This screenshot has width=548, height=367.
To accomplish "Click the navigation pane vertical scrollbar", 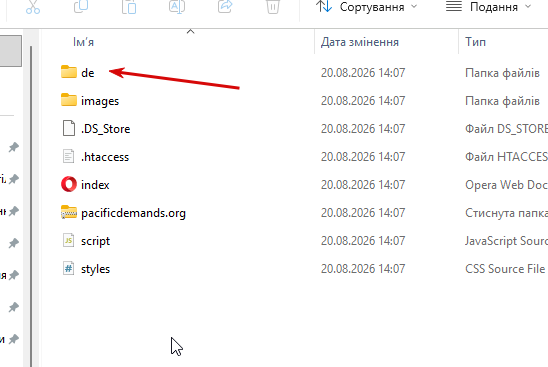I will [x=31, y=206].
